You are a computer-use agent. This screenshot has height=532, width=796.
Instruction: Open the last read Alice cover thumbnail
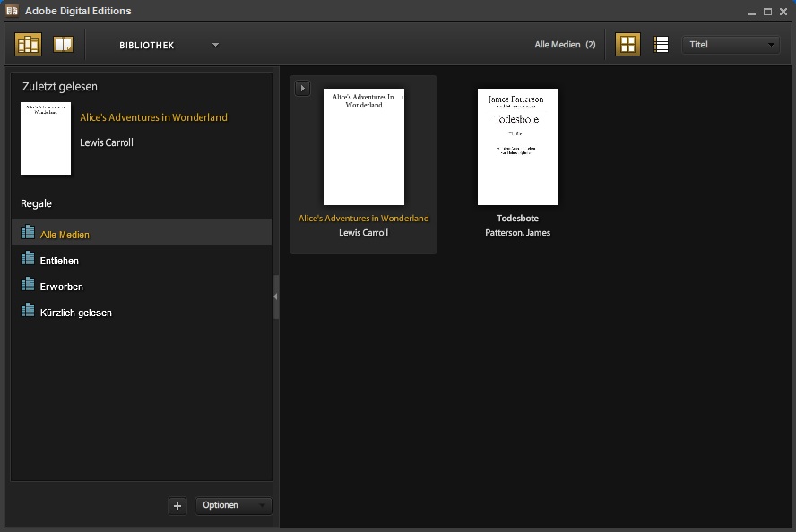(x=46, y=139)
